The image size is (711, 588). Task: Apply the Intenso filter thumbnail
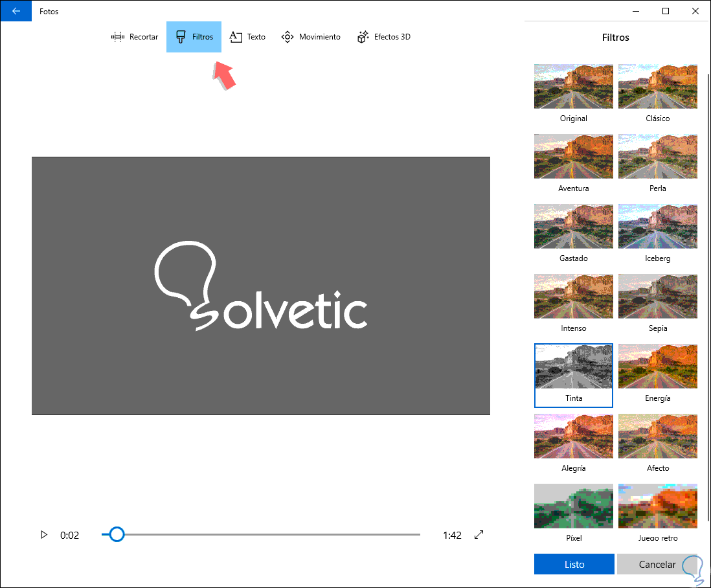pyautogui.click(x=574, y=296)
